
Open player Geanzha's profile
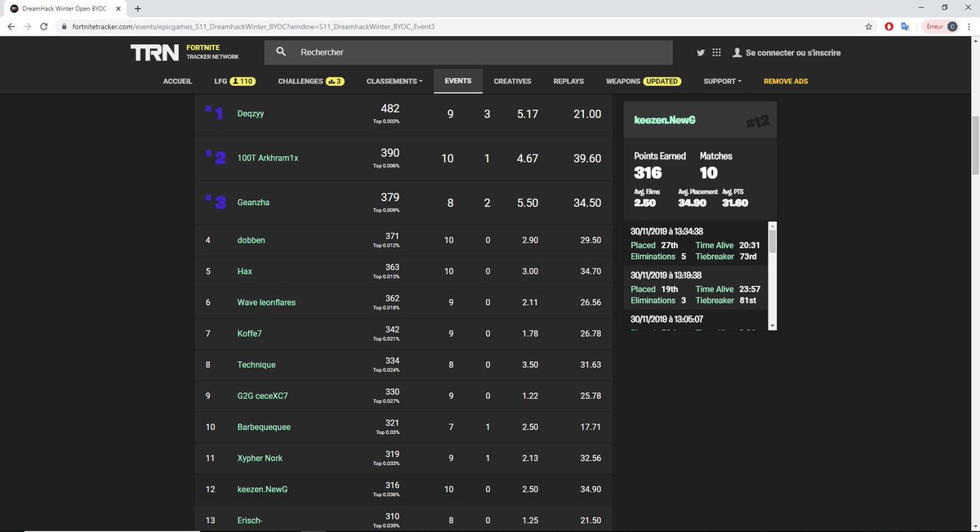pyautogui.click(x=254, y=203)
